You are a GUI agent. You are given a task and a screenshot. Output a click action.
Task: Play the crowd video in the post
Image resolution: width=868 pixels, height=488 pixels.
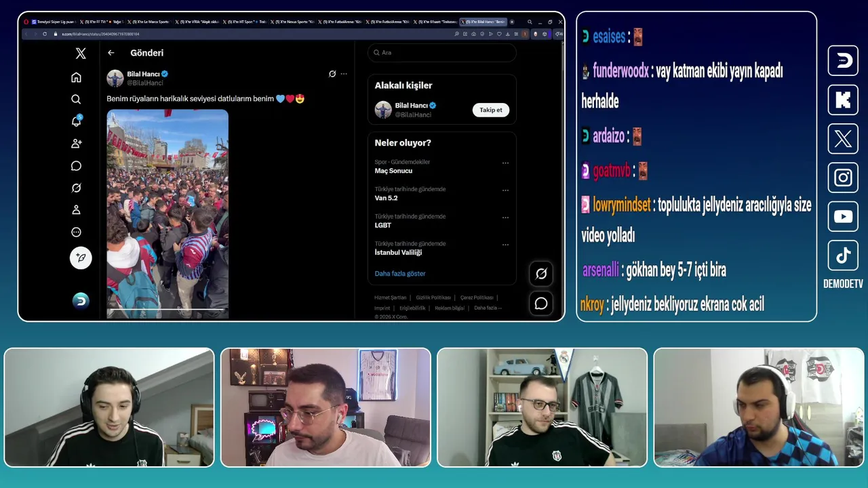[x=167, y=213]
